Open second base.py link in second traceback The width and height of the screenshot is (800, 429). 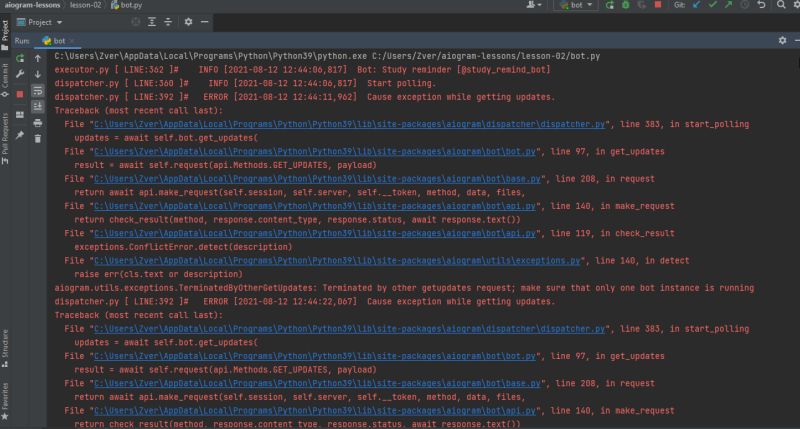pos(317,384)
